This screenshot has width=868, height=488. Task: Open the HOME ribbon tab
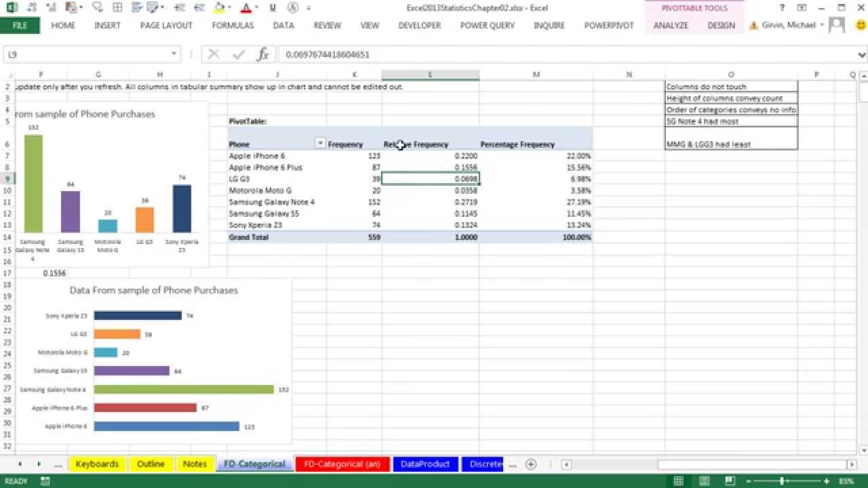[63, 25]
